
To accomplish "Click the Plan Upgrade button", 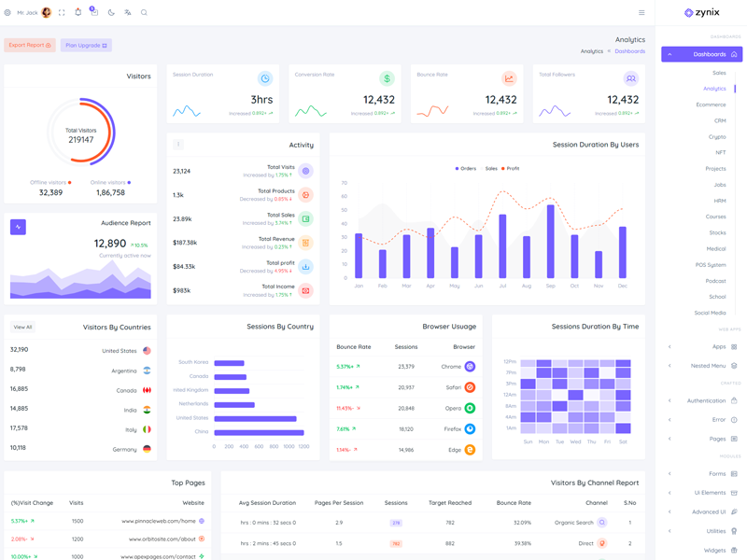I will [x=86, y=45].
